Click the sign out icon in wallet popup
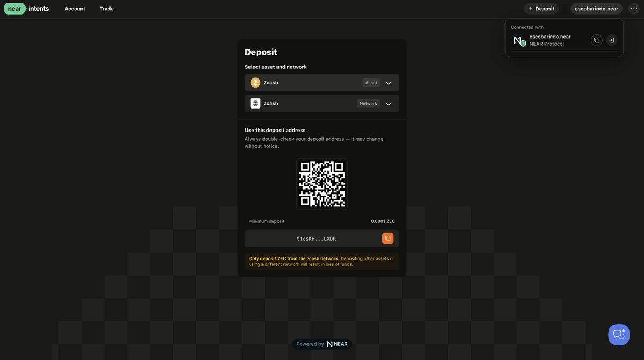Viewport: 644px width, 360px height. [612, 40]
